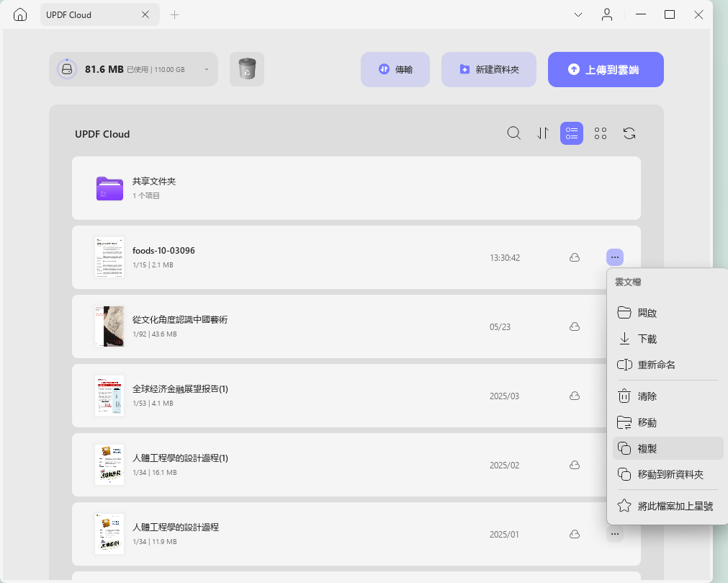Choose 重新命名 rename menu entry
The image size is (728, 583).
click(x=668, y=365)
